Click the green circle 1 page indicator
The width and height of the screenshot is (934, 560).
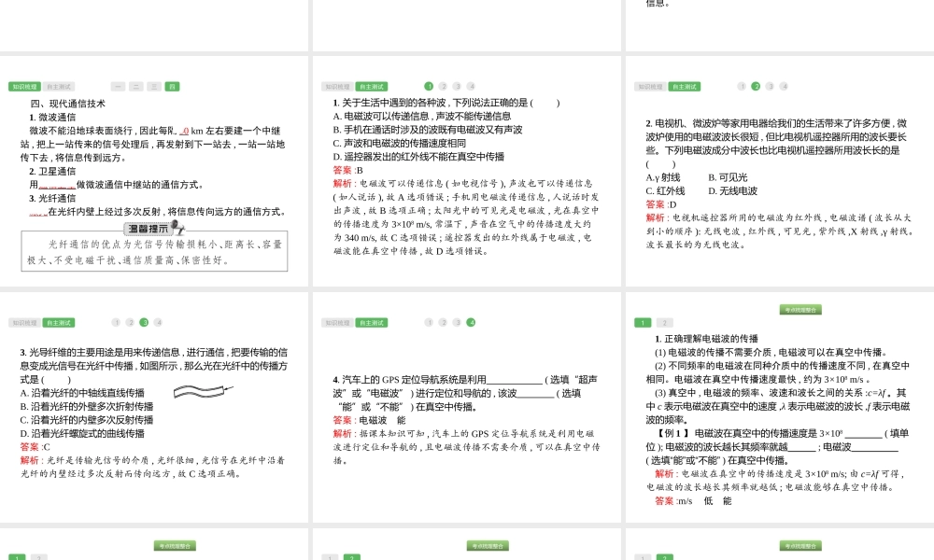coord(430,86)
